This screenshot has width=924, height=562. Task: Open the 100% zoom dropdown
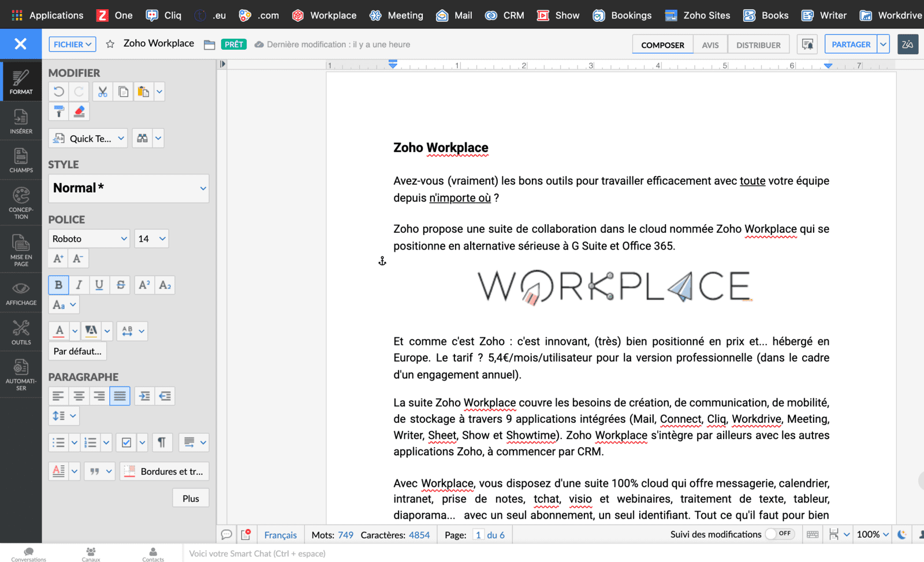873,535
